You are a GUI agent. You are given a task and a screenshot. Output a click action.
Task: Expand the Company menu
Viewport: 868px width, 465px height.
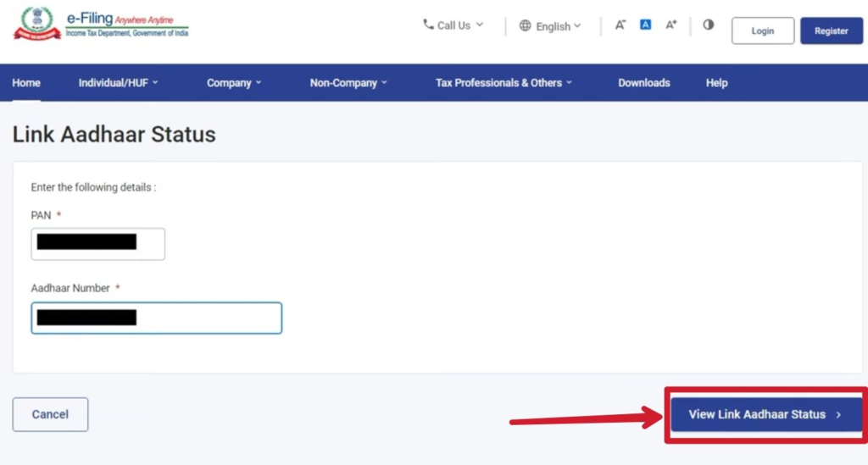click(x=234, y=83)
